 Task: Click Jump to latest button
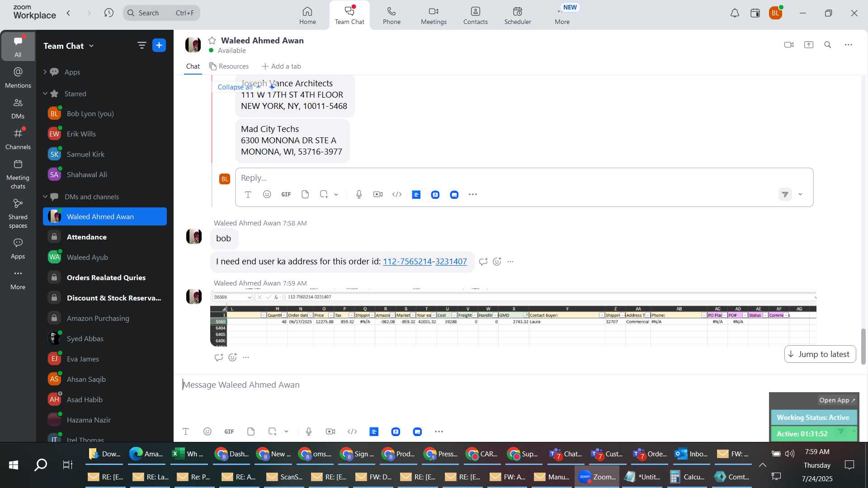coord(820,354)
